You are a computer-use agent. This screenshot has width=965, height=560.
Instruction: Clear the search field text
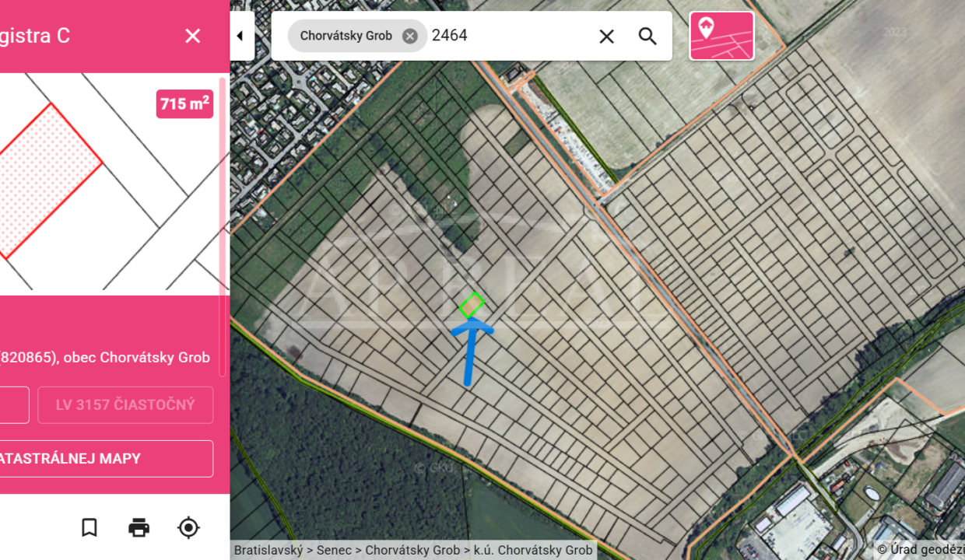(x=606, y=36)
